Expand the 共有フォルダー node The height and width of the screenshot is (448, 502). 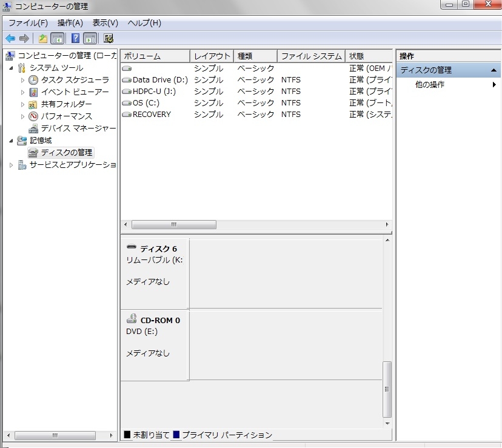pos(22,104)
